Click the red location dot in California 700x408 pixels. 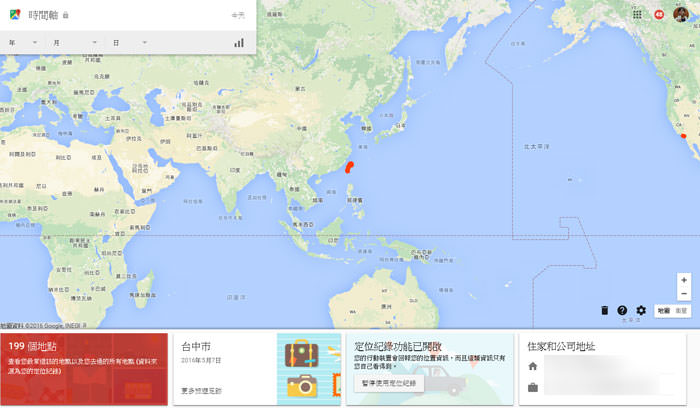point(683,136)
